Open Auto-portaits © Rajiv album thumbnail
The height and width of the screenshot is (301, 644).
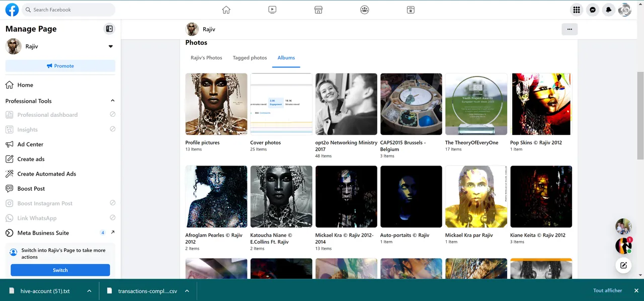click(x=411, y=197)
